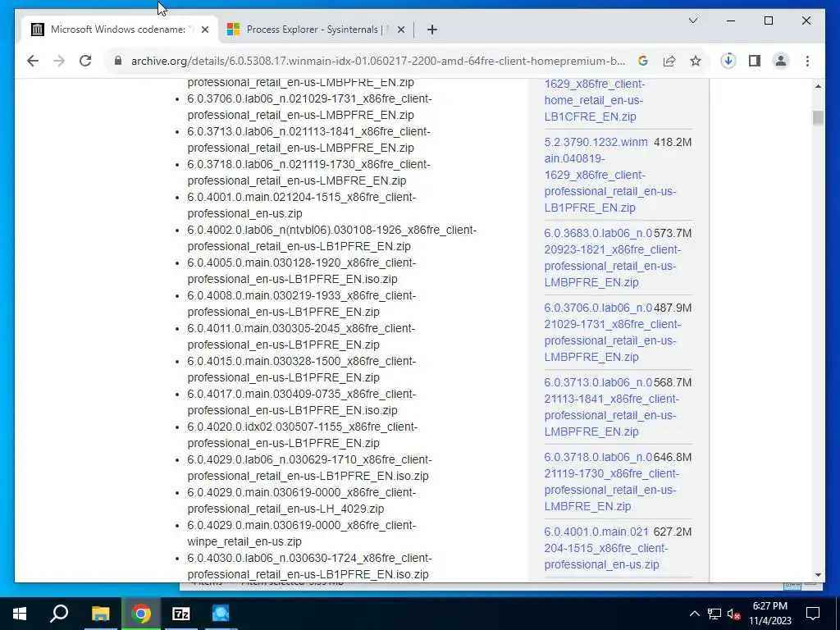Click the 418.2M file size
Screen dimensions: 840x630
[x=673, y=142]
